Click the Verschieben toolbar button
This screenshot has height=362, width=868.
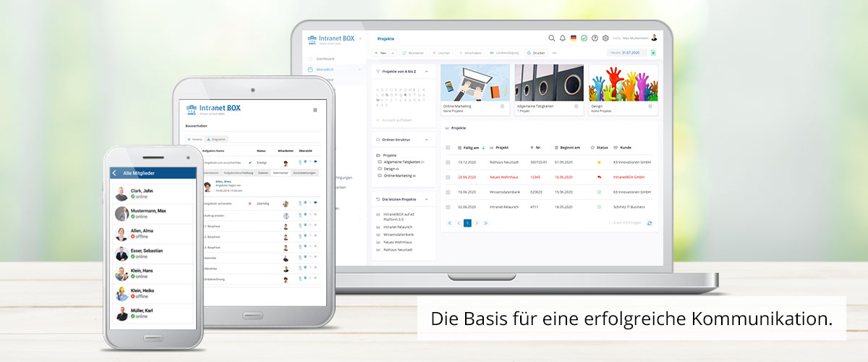(469, 53)
